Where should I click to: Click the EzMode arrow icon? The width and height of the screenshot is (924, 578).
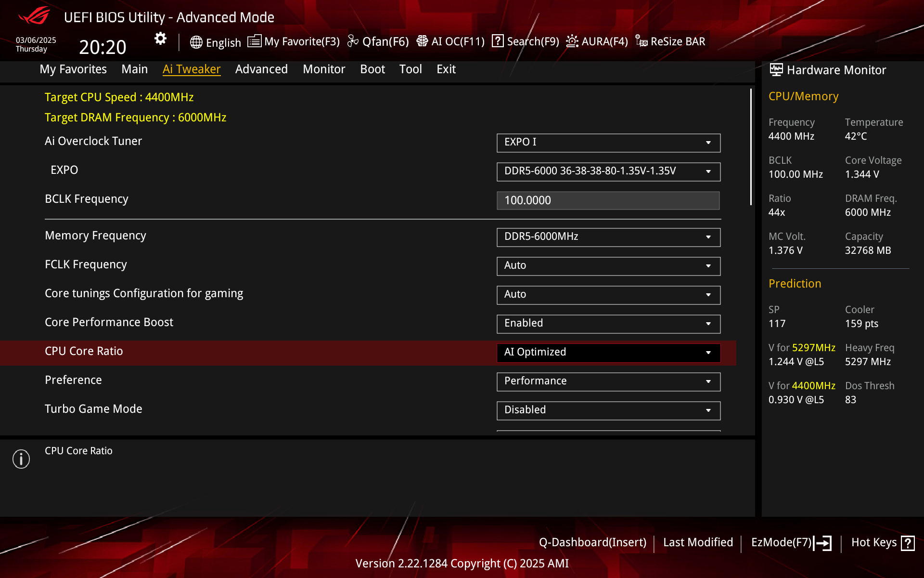pos(822,543)
